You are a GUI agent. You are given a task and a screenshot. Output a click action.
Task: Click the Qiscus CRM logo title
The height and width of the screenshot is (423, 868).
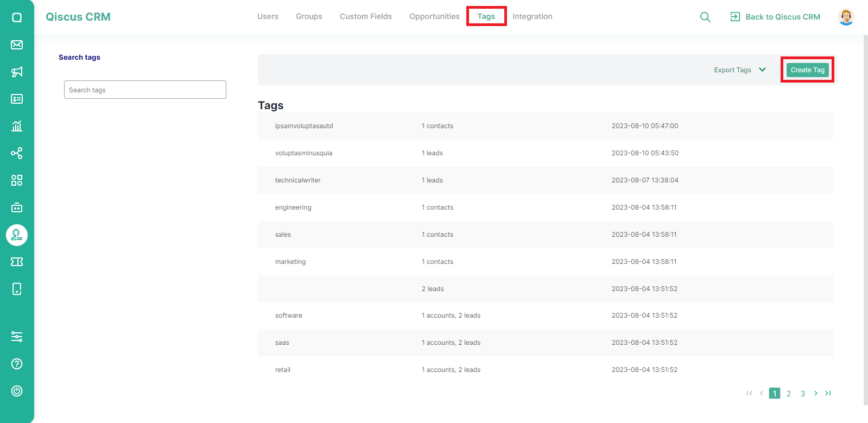(x=78, y=17)
